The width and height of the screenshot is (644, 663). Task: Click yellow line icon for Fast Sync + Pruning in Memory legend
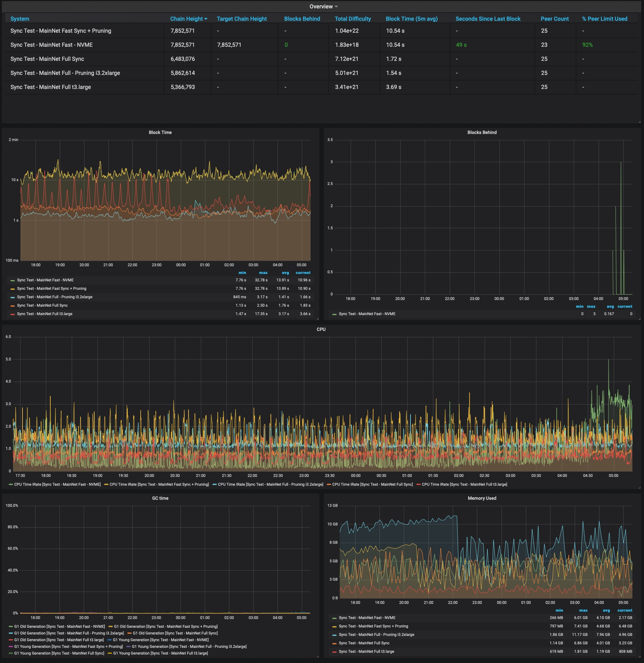(x=334, y=627)
